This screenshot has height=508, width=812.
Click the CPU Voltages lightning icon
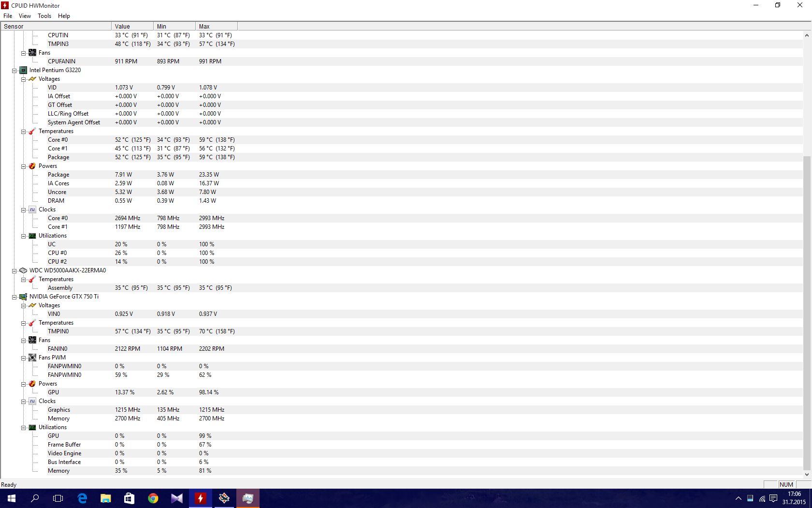[x=32, y=79]
